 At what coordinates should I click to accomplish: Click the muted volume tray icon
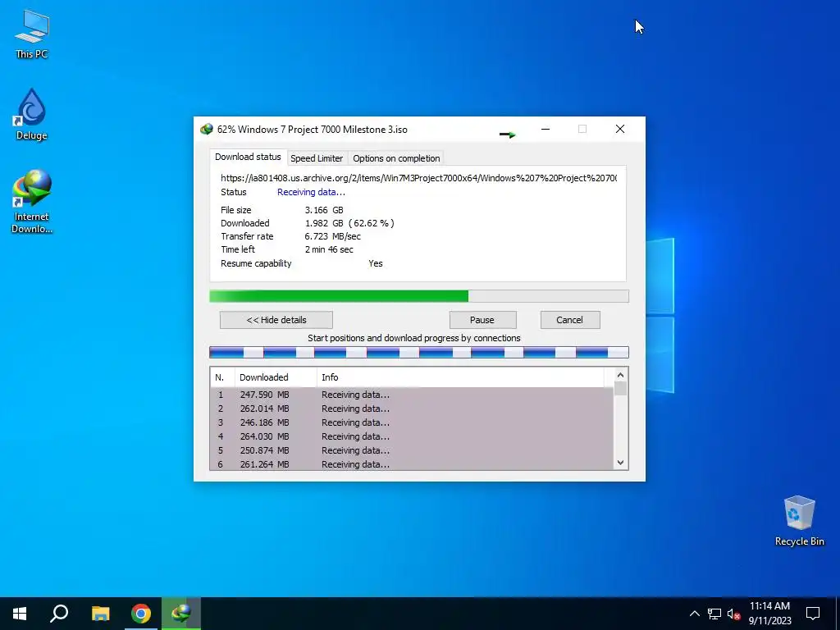click(x=733, y=614)
